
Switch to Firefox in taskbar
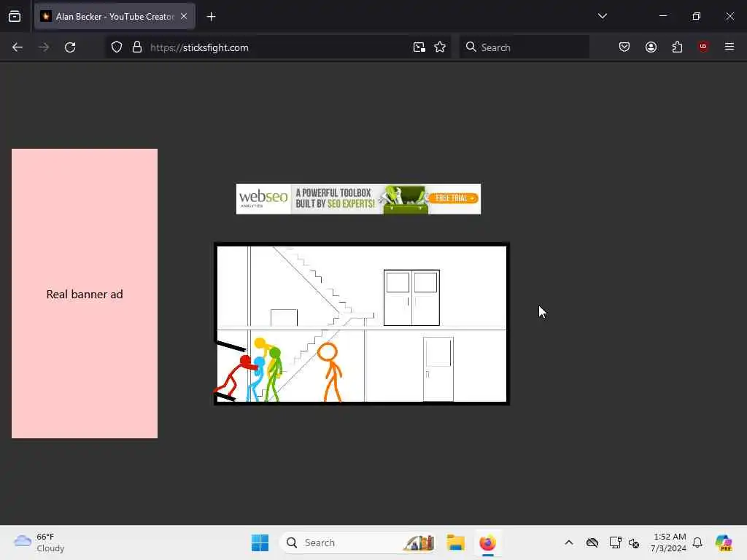click(488, 542)
